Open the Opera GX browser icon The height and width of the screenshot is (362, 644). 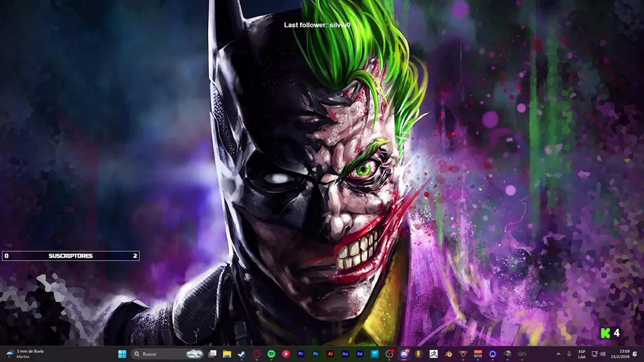pyautogui.click(x=257, y=354)
